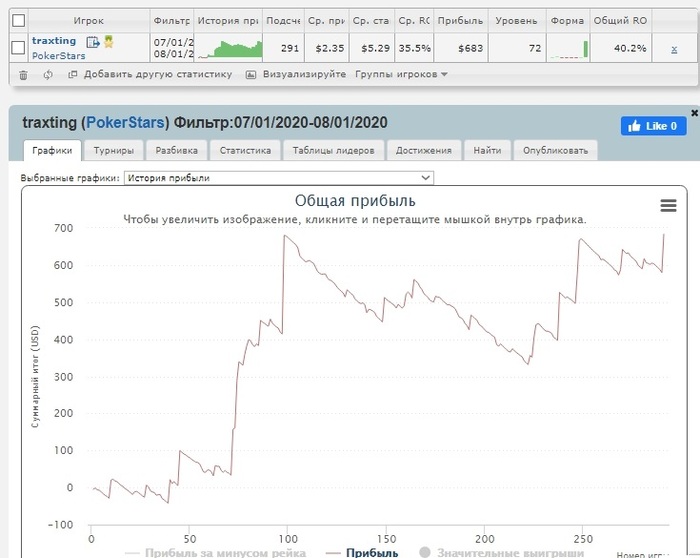This screenshot has width=700, height=558.
Task: Click the Общий RO column header
Action: pyautogui.click(x=620, y=21)
